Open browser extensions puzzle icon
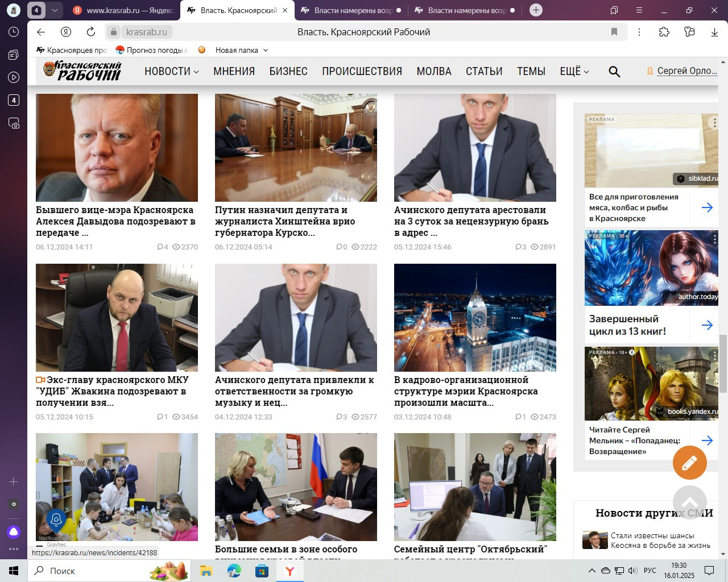This screenshot has height=582, width=728. point(664,32)
